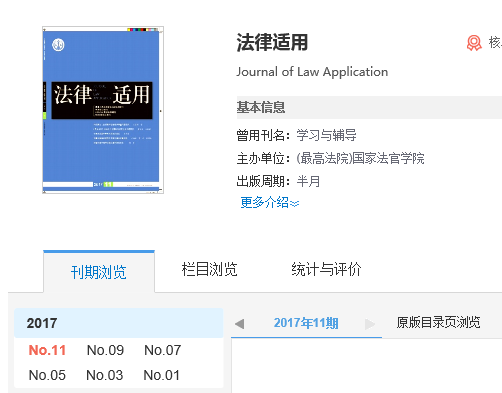Go to next issue with right arrow
The image size is (502, 393).
pyautogui.click(x=370, y=324)
